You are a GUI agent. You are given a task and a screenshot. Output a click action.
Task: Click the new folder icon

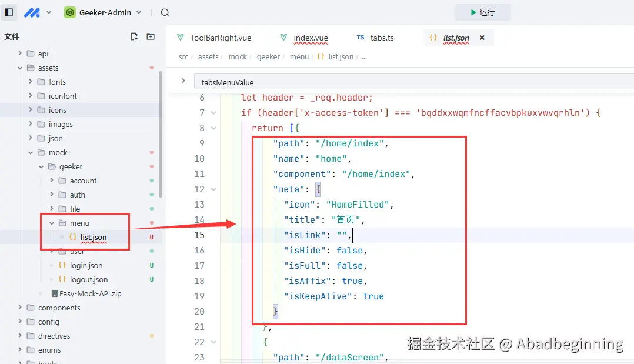151,36
